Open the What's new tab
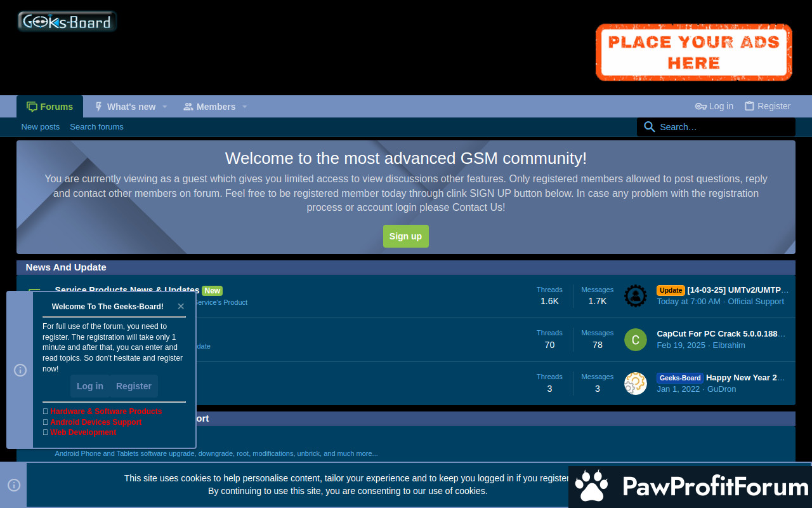Screen dimensions: 812x508 click(126, 107)
